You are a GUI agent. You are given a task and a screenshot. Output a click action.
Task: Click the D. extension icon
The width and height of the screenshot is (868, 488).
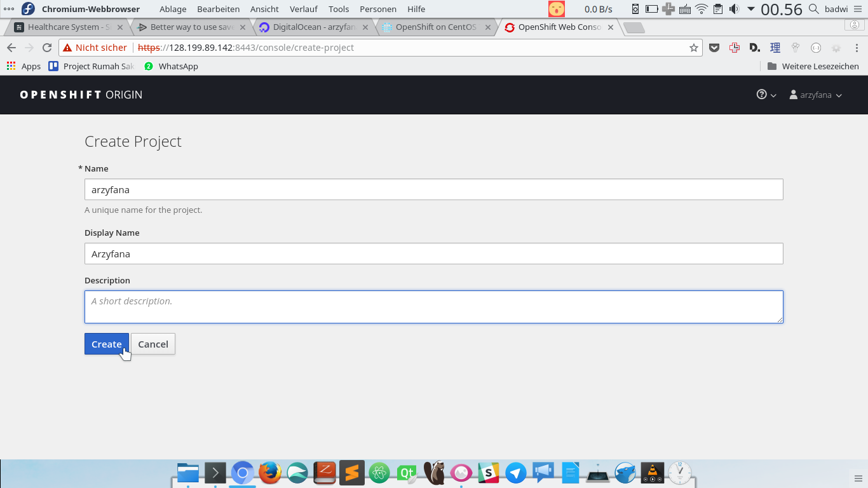coord(755,48)
